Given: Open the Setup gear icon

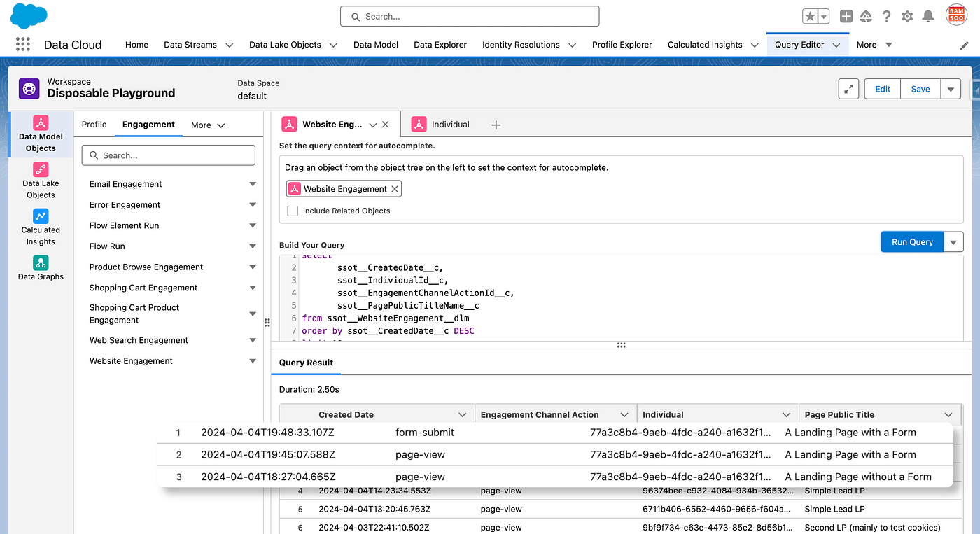Looking at the screenshot, I should (907, 16).
